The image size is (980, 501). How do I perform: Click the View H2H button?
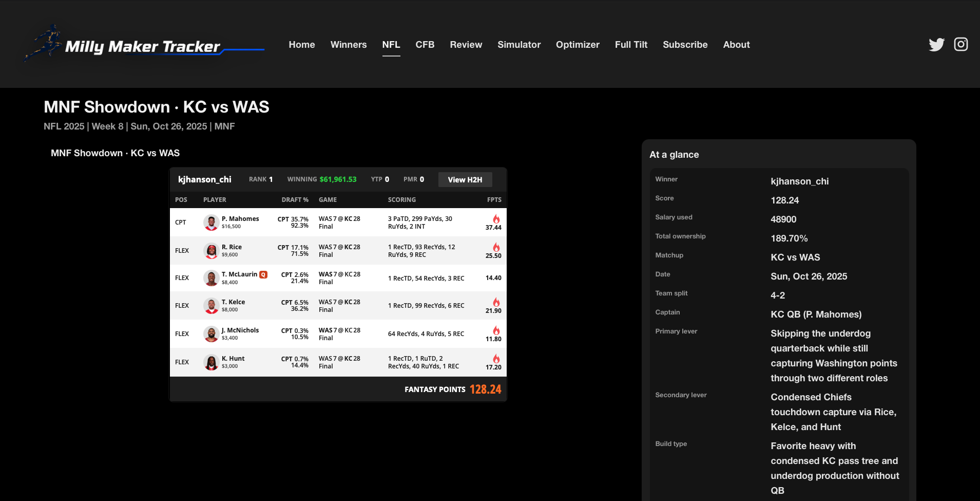465,179
